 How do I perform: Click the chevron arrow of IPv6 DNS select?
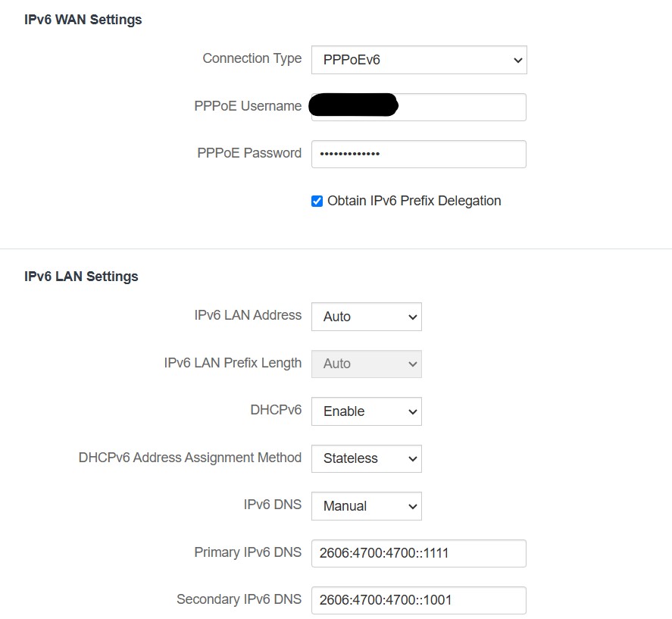pyautogui.click(x=413, y=507)
